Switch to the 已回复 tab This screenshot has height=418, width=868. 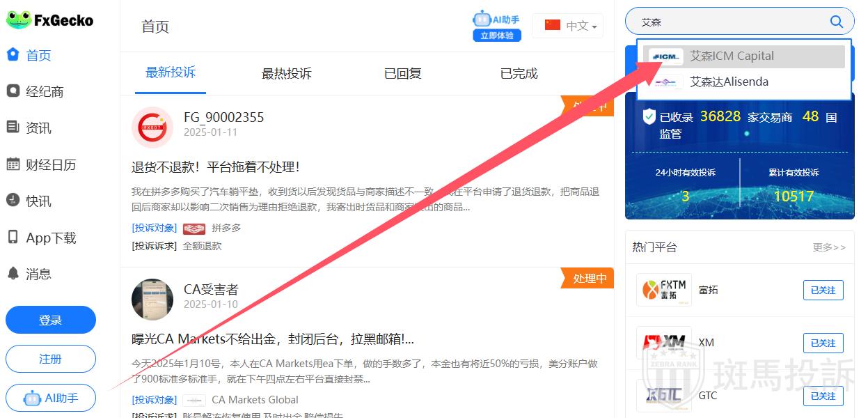coord(402,74)
